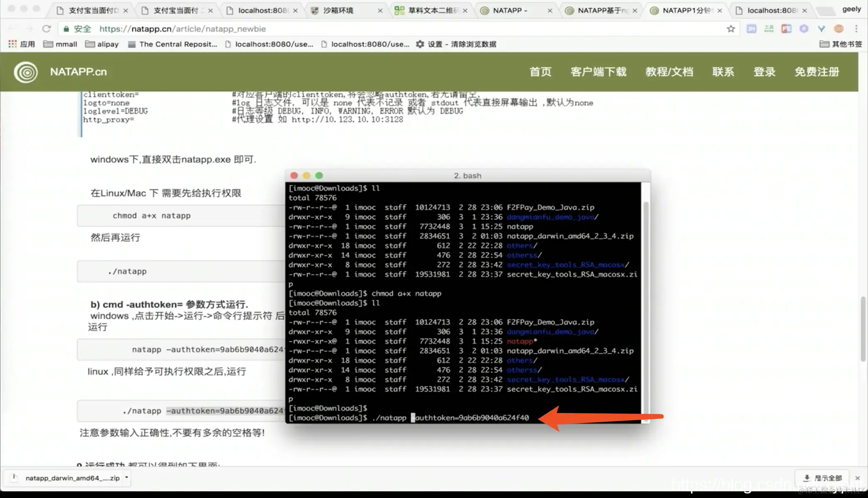Click the 设置 gear bookmark

(420, 44)
